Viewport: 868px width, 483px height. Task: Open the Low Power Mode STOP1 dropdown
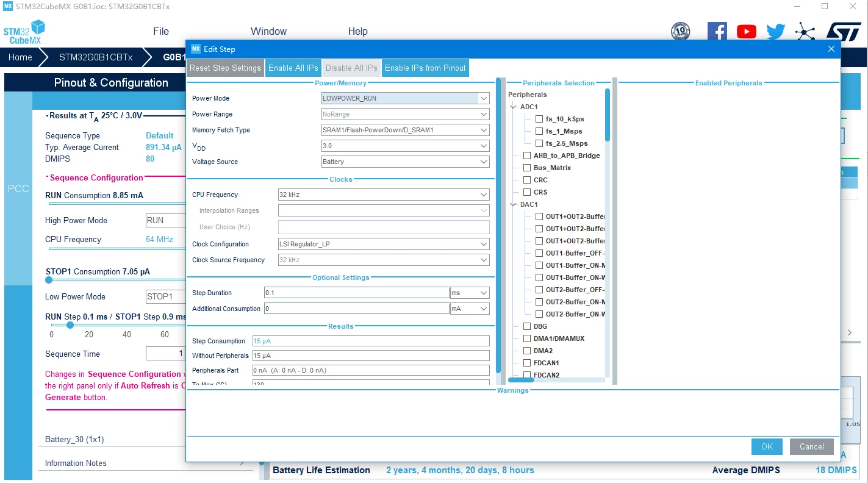[165, 296]
